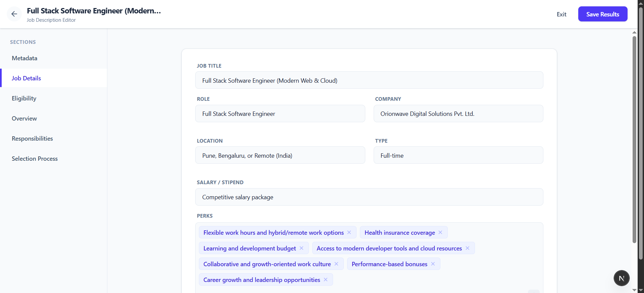The height and width of the screenshot is (293, 644).
Task: Remove Collaborative and growth-oriented work culture tag
Action: pos(336,264)
